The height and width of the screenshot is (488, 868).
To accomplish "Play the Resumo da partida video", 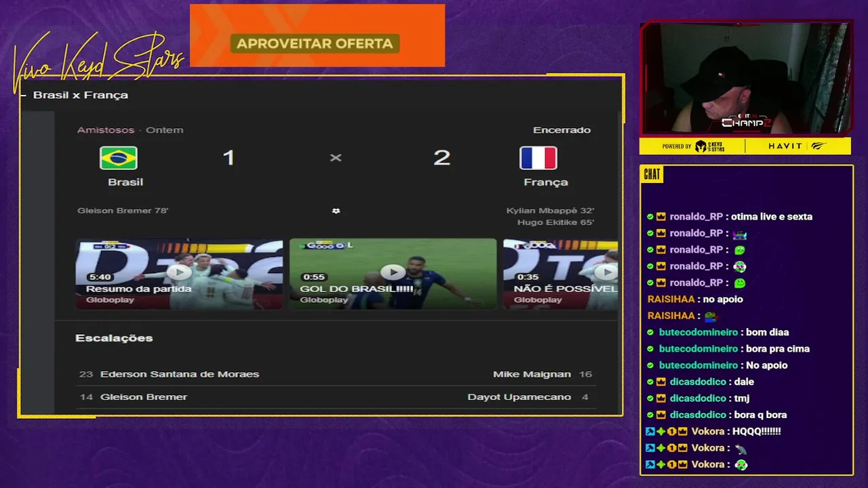I will point(179,272).
